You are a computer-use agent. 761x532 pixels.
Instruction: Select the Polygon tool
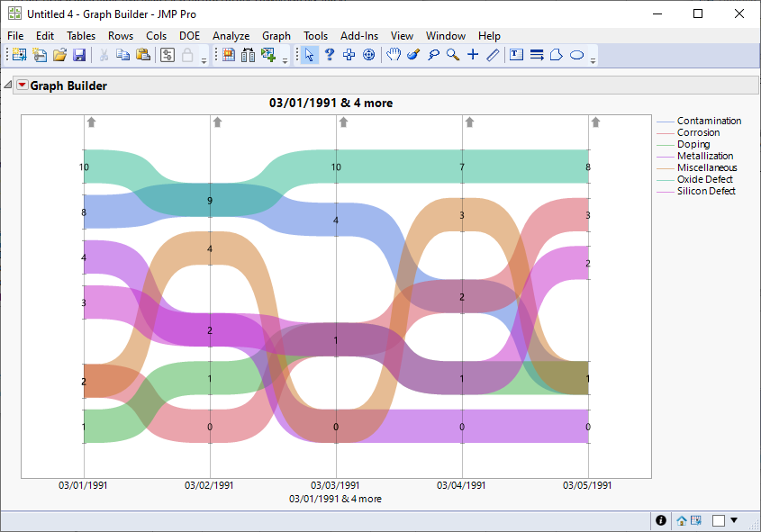click(x=557, y=55)
